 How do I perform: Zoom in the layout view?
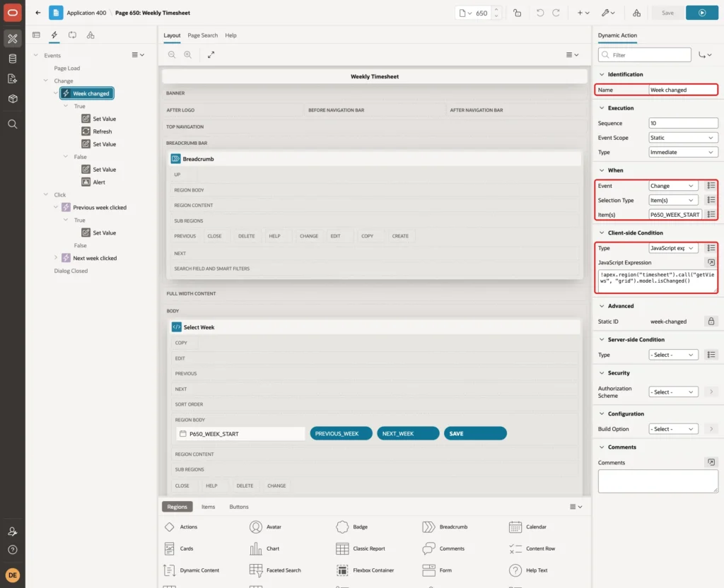(x=188, y=55)
